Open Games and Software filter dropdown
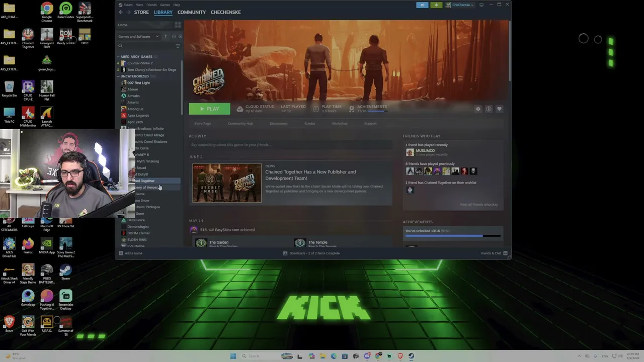The image size is (644, 362). [138, 36]
